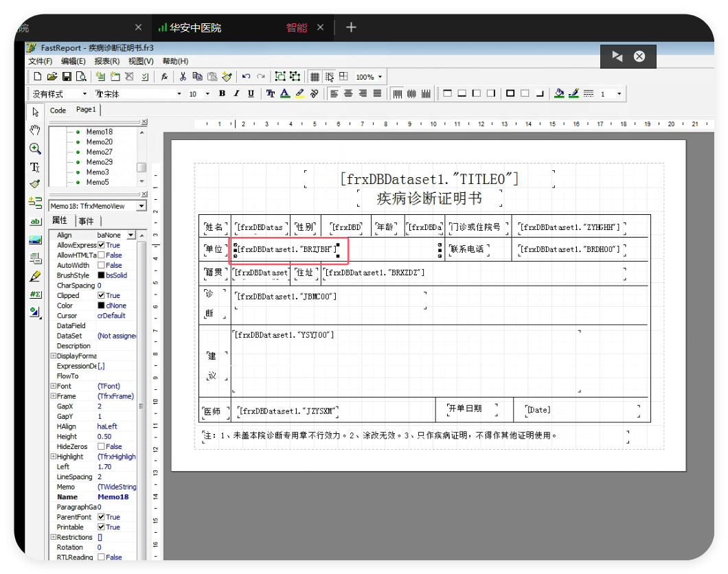Open the frame width dropdown
This screenshot has height=574, width=728.
(x=619, y=94)
